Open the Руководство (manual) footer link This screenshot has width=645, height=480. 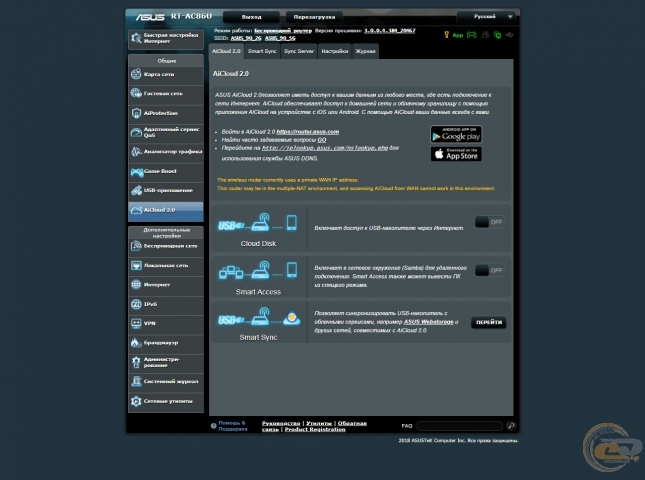tap(281, 423)
